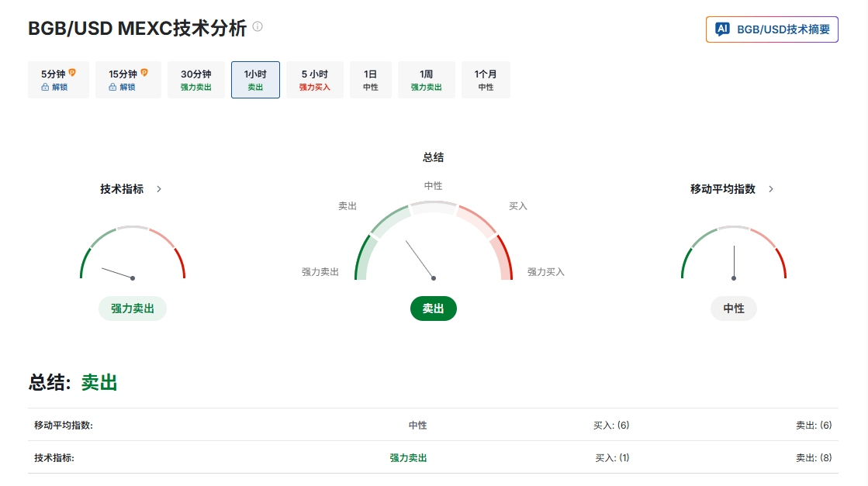This screenshot has width=868, height=486.
Task: Click the 卖出: (6) value in 移动平均指数 row
Action: (x=814, y=426)
